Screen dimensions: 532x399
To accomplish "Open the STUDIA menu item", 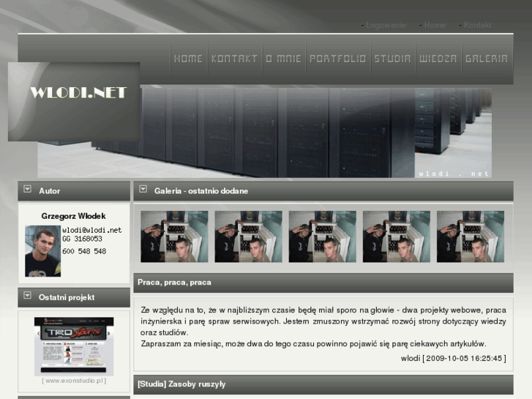I will click(392, 59).
